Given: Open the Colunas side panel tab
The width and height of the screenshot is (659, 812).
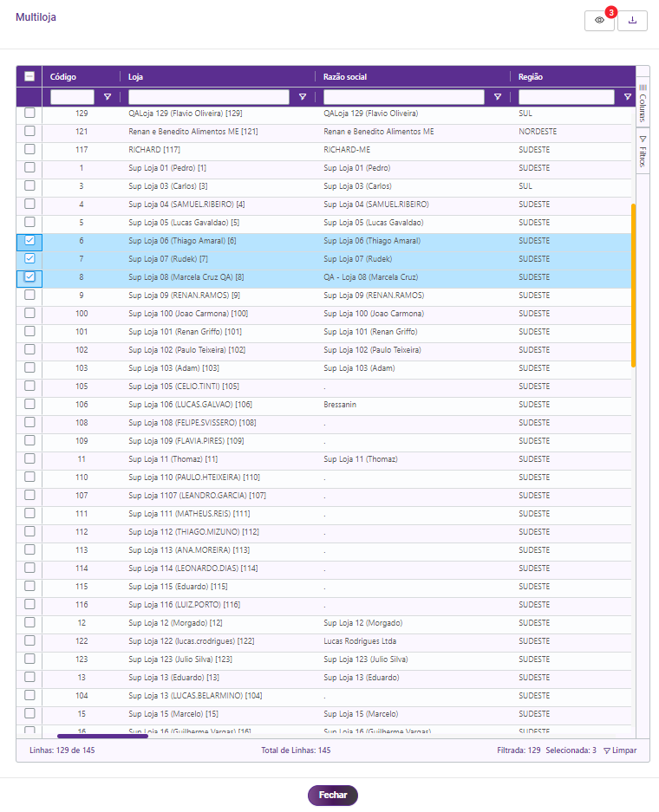Looking at the screenshot, I should point(643,103).
